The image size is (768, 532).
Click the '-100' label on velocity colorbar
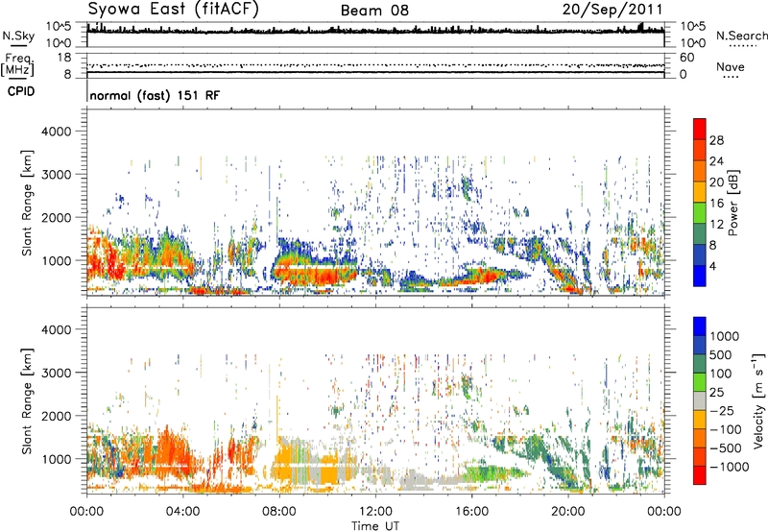click(726, 429)
